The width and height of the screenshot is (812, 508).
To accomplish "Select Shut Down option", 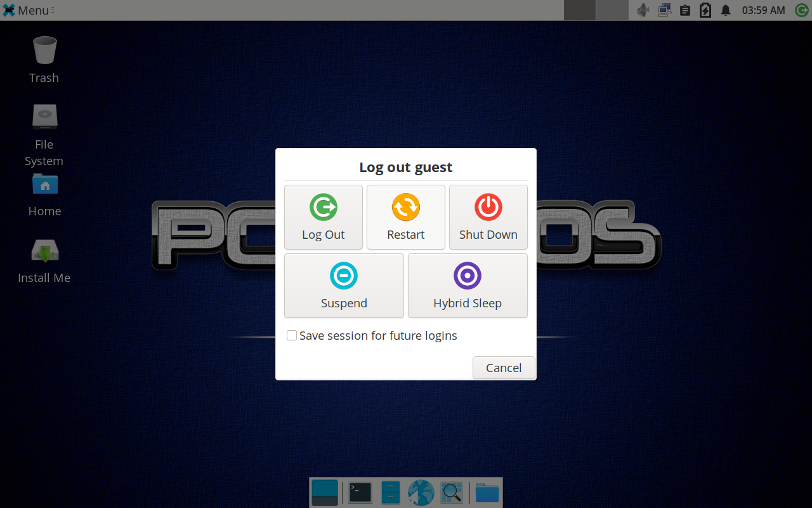I will click(x=488, y=217).
